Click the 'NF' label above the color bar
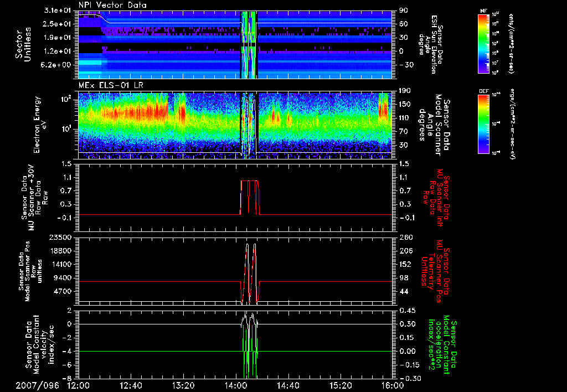The width and height of the screenshot is (567, 392). tap(483, 11)
